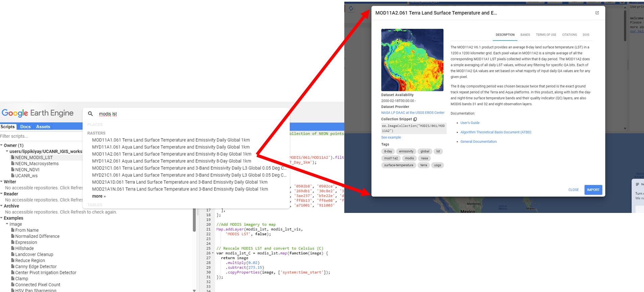Select MOD11A2.061 Terra 8-Day result
This screenshot has width=644, height=292.
[x=172, y=154]
